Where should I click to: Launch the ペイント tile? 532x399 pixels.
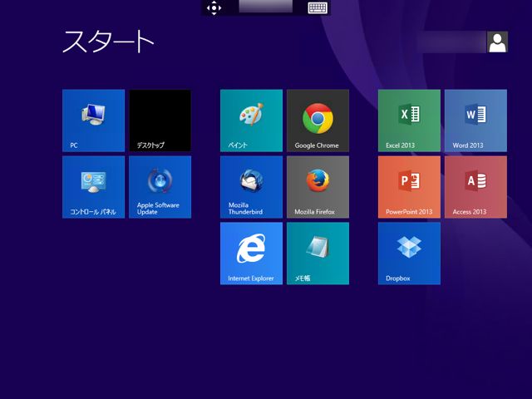coord(251,121)
